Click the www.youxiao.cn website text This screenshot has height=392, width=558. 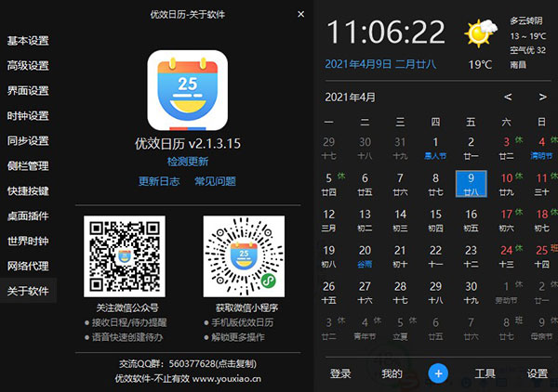click(x=227, y=379)
